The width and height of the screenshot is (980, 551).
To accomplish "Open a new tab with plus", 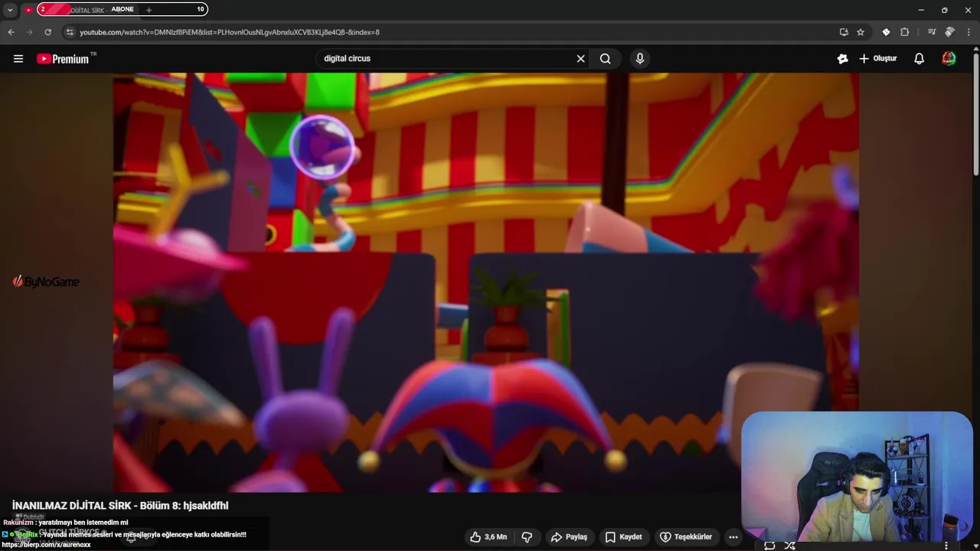I will 149,10.
